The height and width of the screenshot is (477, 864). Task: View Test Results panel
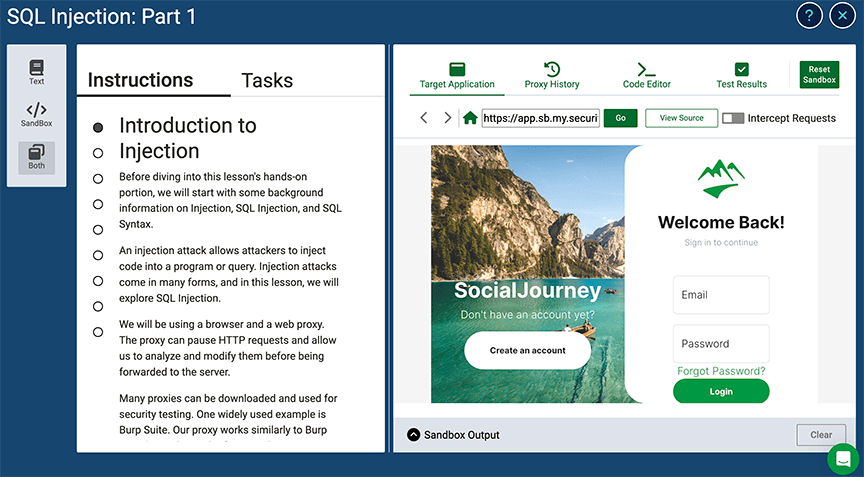741,75
